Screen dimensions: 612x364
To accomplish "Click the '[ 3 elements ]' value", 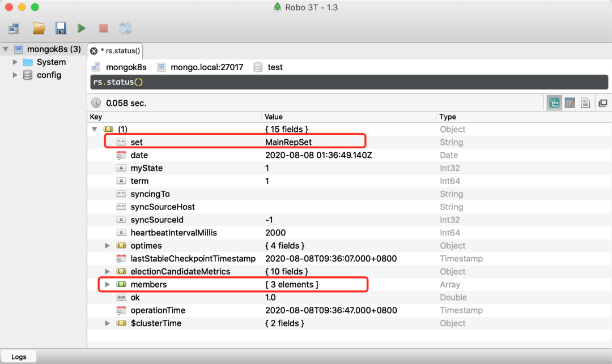I will pyautogui.click(x=292, y=285).
